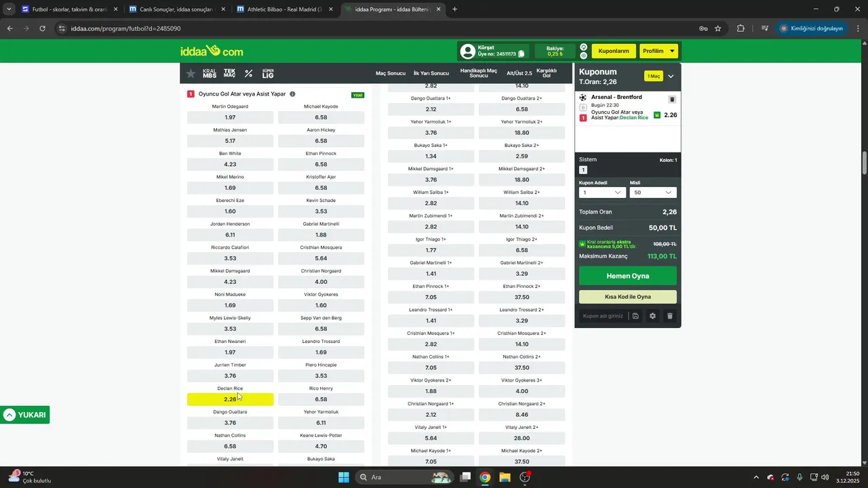Click the weather widget showing 10°C
Viewport: 868px width, 488px height.
(30, 477)
